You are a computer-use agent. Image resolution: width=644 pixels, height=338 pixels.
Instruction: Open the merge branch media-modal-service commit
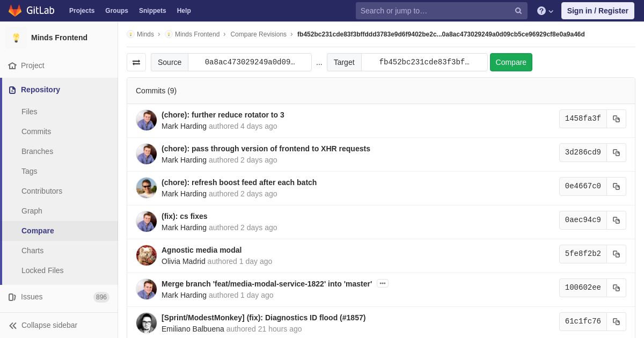tap(267, 284)
